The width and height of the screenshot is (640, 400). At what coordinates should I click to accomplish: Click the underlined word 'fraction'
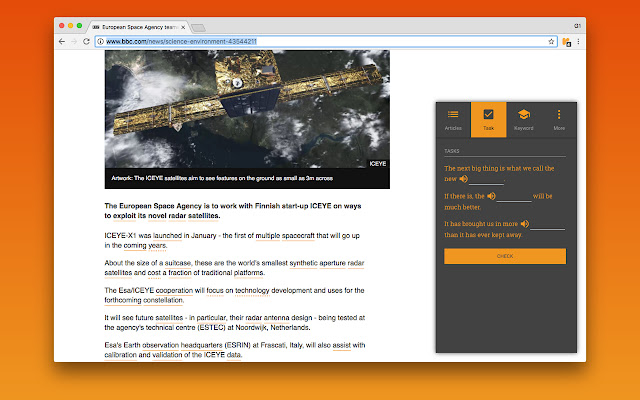point(180,273)
